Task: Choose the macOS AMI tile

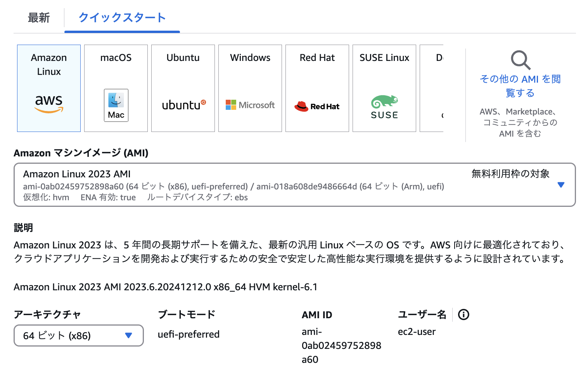Action: click(116, 88)
